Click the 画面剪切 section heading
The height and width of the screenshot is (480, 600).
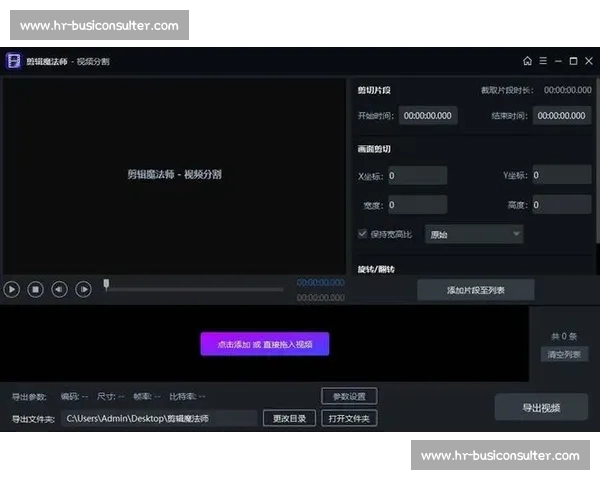tap(374, 149)
